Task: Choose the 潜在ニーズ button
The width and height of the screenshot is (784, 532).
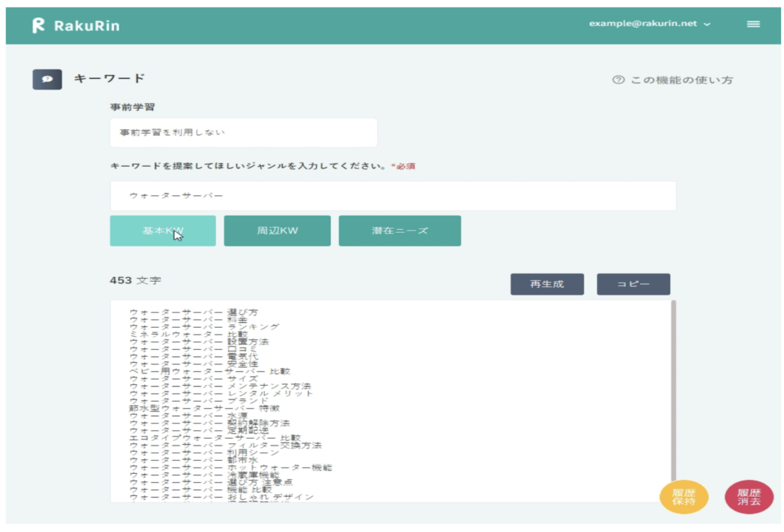Action: [400, 230]
